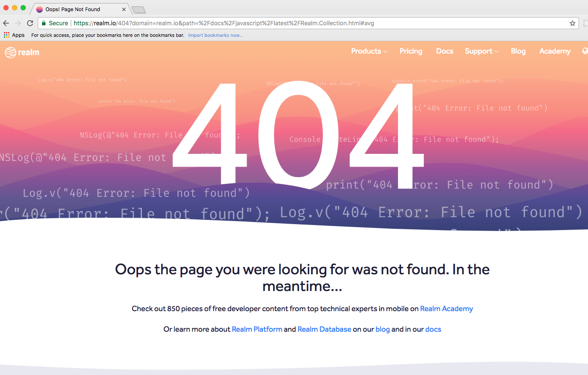588x375 pixels.
Task: Visit Realm Academy link
Action: pyautogui.click(x=446, y=309)
